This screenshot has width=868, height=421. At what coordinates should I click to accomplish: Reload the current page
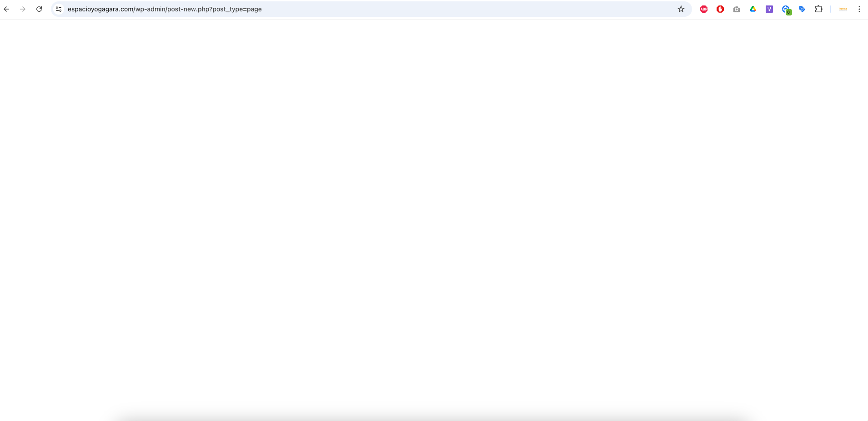[39, 9]
